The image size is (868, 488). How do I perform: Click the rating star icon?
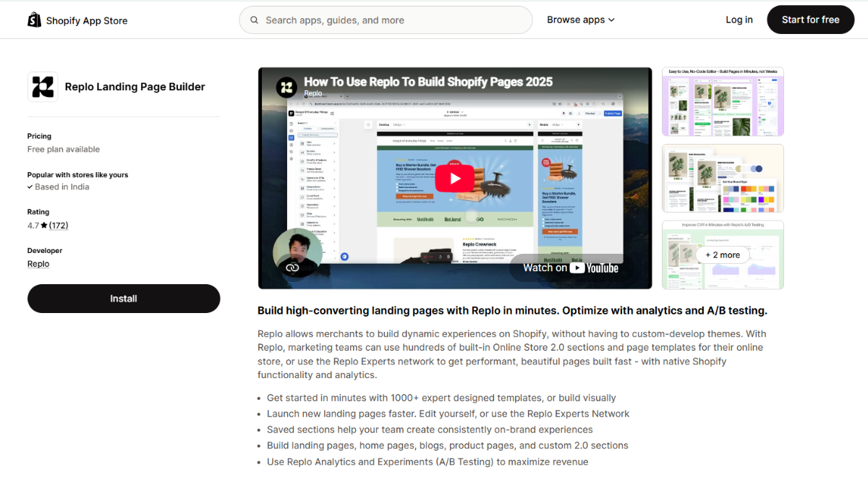44,226
